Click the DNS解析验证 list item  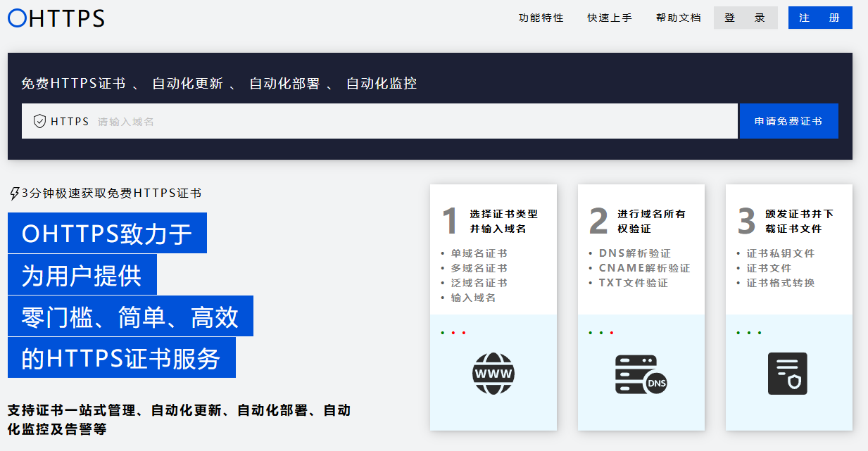pos(634,253)
